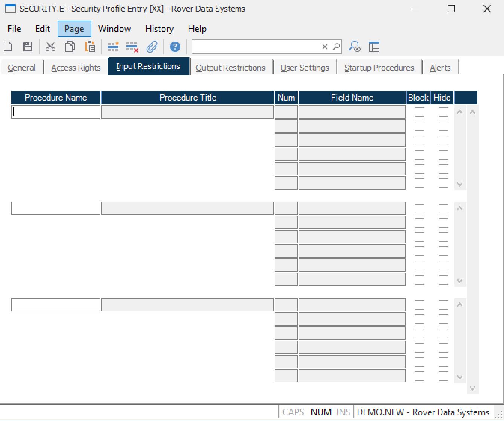Viewport: 504px width, 421px height.
Task: Switch to the Access Rights tab
Action: click(x=76, y=68)
